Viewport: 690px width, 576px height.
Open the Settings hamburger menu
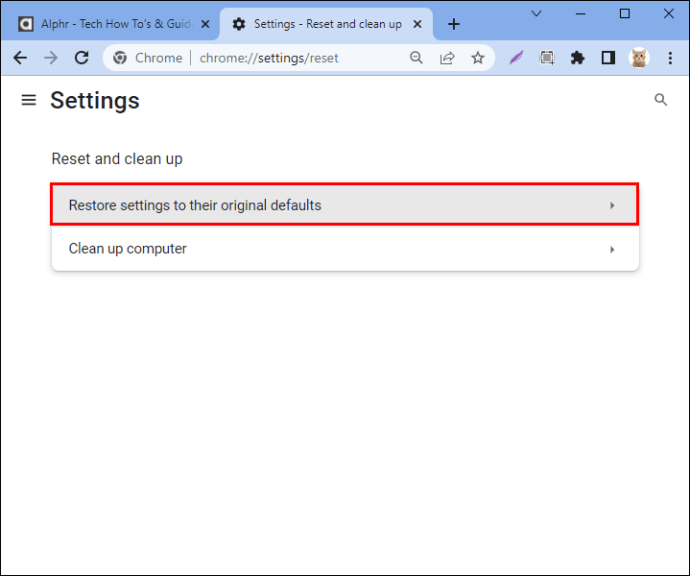(29, 100)
